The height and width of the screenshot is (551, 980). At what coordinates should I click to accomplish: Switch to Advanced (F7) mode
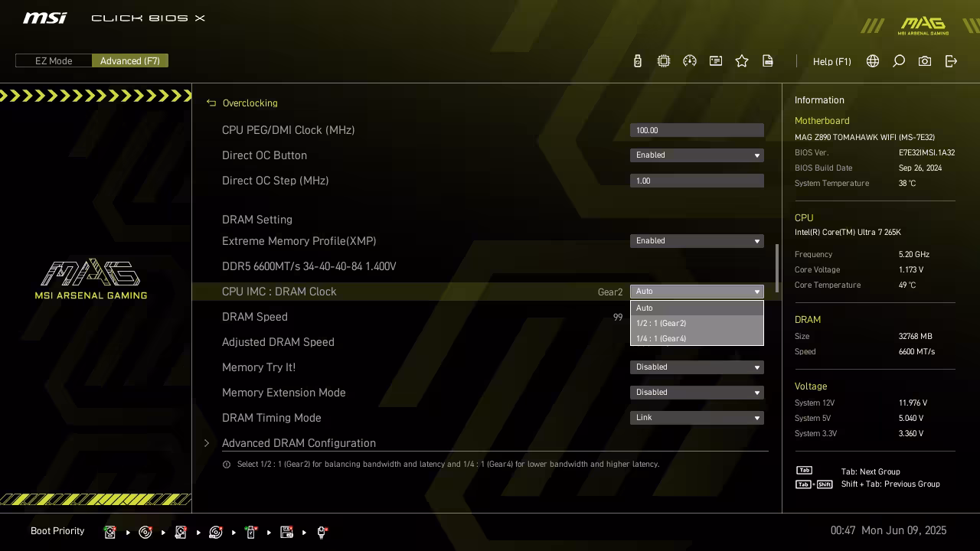130,60
